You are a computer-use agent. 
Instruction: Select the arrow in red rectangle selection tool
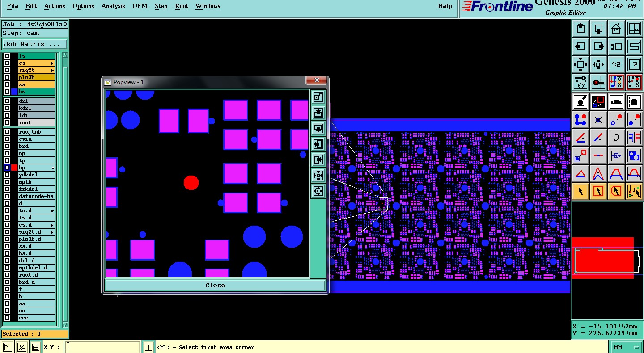tap(598, 191)
